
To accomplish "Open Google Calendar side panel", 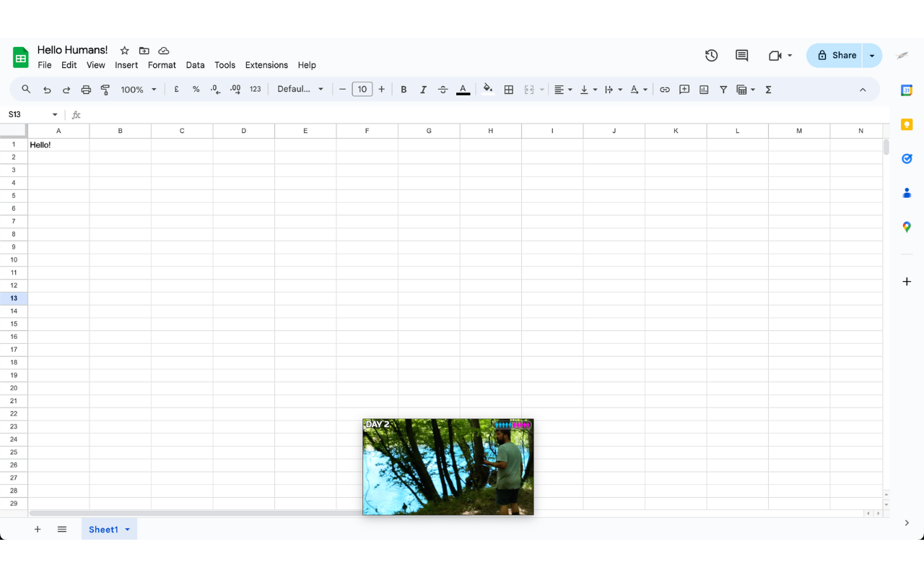I will click(x=907, y=90).
